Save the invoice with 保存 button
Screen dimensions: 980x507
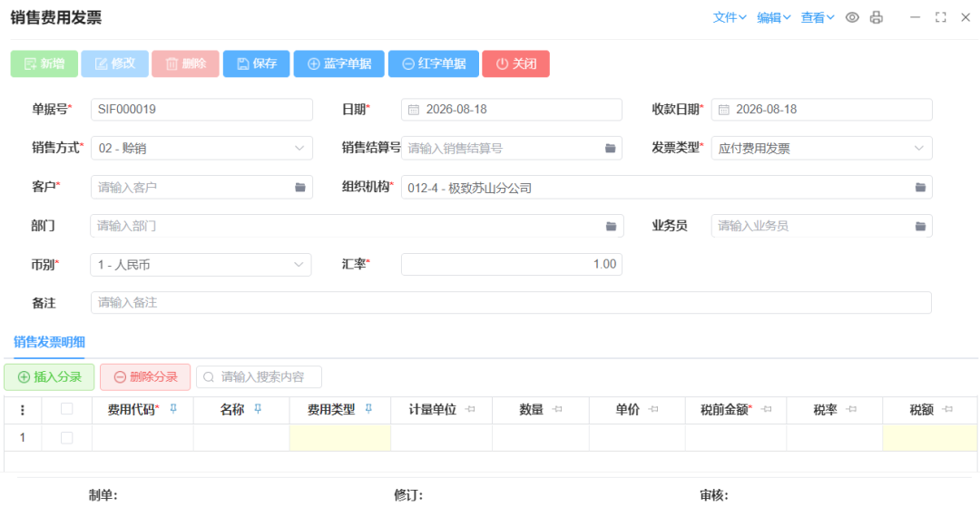[256, 63]
